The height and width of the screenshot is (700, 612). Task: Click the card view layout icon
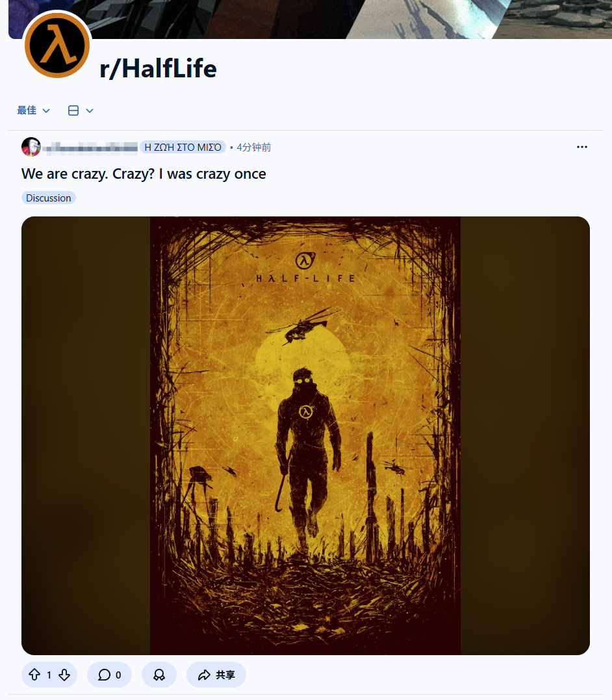(73, 110)
